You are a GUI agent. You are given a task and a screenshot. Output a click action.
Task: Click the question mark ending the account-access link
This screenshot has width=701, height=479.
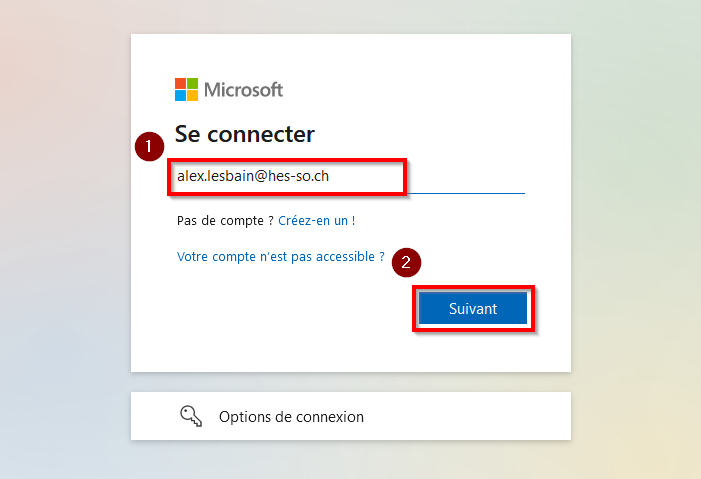coord(382,257)
